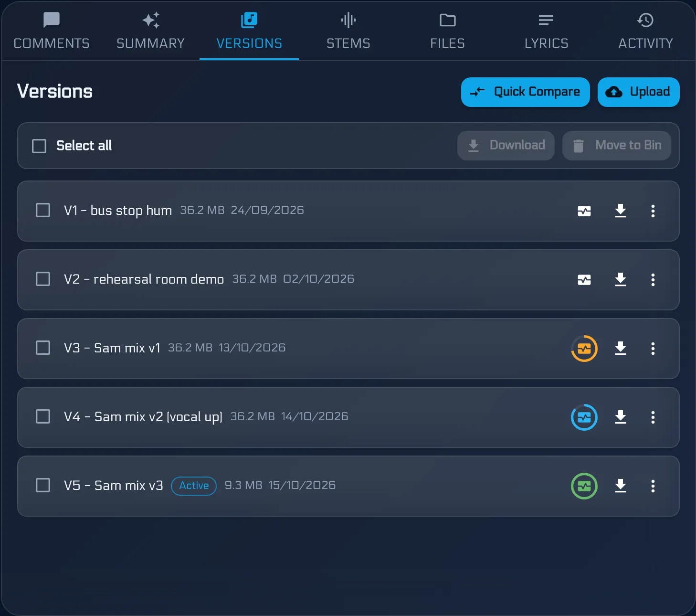Screen dimensions: 696x616
Task: Click blue analysis progress icon on V4
Action: click(x=584, y=417)
